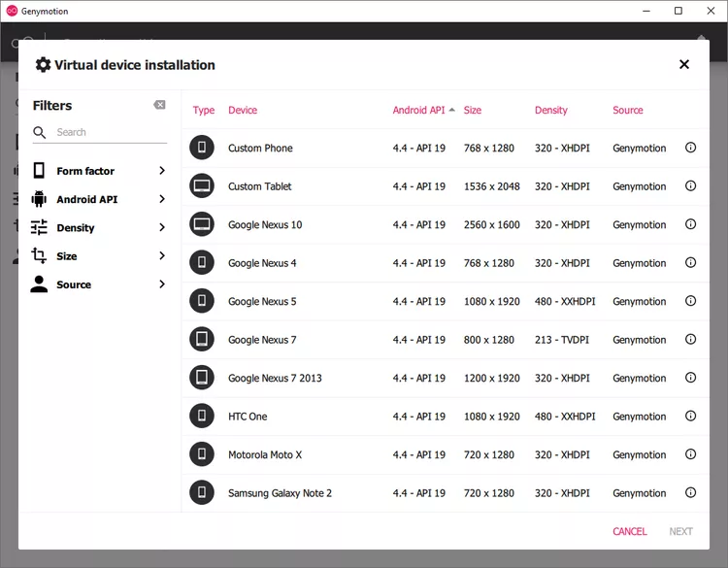728x568 pixels.
Task: Expand the Source filter chevron
Action: (161, 284)
